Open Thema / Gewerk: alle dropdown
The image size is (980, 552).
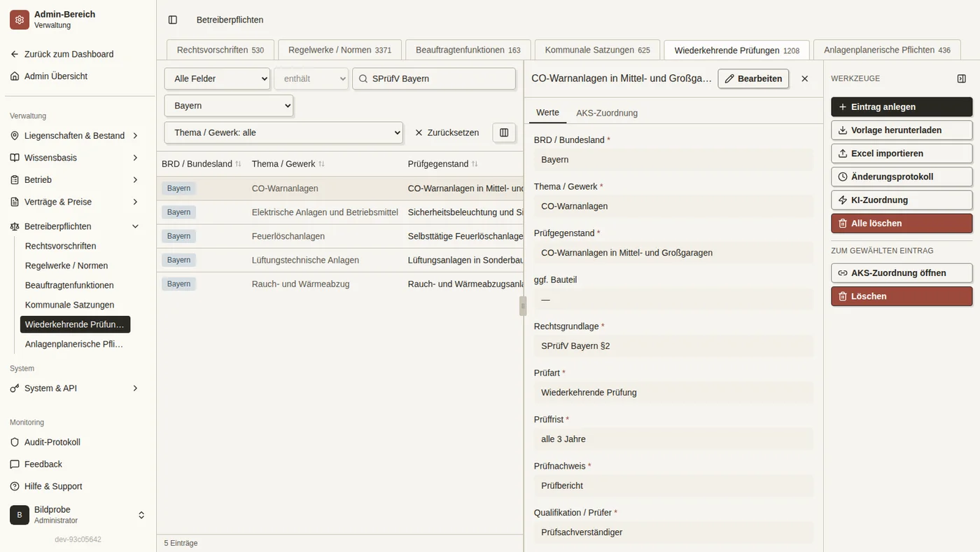point(283,132)
